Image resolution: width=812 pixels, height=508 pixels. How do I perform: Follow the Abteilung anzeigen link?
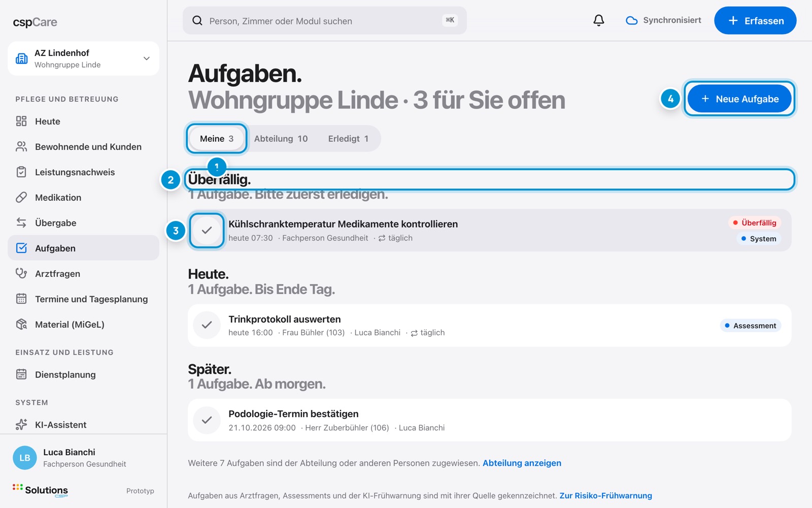pos(522,463)
